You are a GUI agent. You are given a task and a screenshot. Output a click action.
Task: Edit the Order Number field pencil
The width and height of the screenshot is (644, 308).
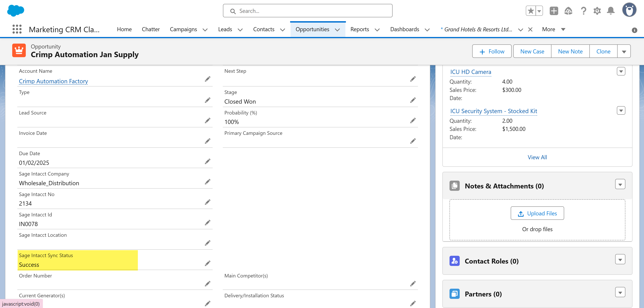click(208, 284)
